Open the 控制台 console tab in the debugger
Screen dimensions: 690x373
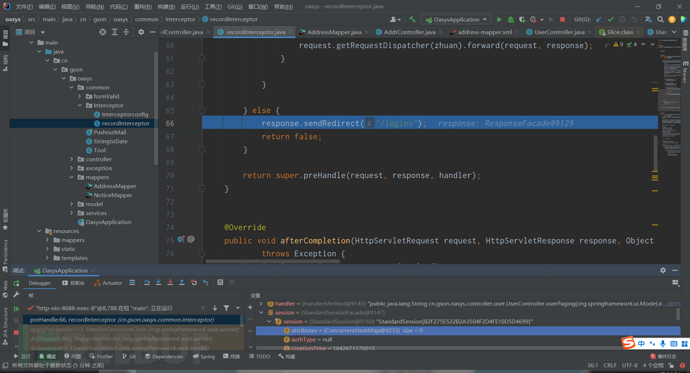[73, 283]
